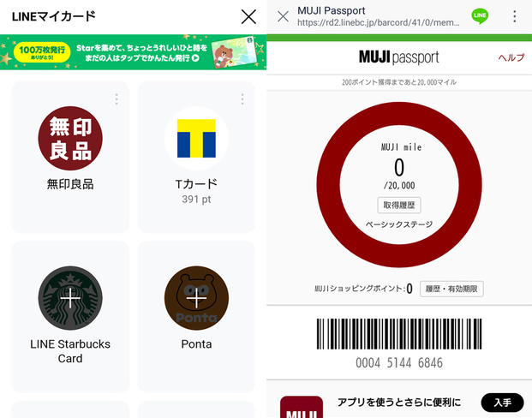Add the Ponta card
The height and width of the screenshot is (418, 532).
pos(196,298)
